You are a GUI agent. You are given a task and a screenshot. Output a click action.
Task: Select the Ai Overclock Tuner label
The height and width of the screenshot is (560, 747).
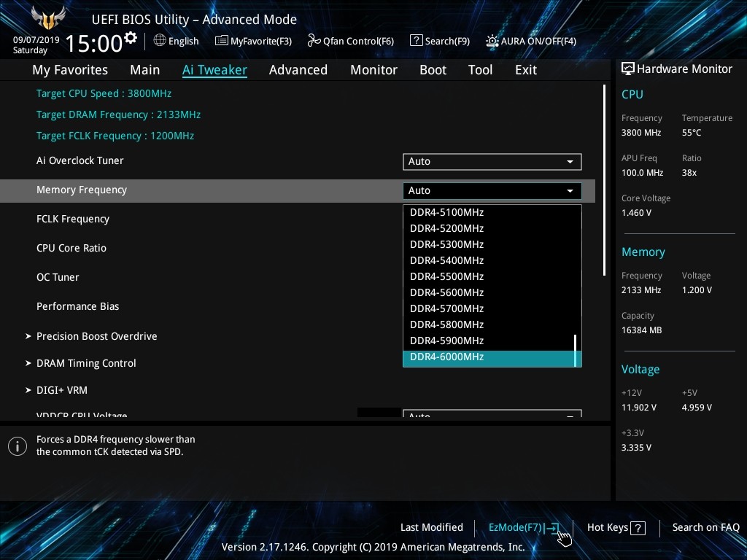tap(80, 160)
